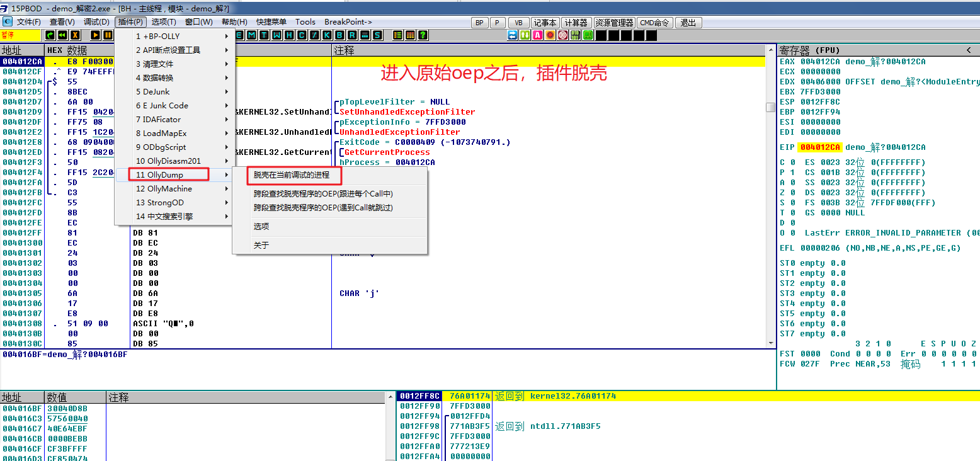Open the 选项(T) menu
Screen dimensions: 980x461
point(164,22)
